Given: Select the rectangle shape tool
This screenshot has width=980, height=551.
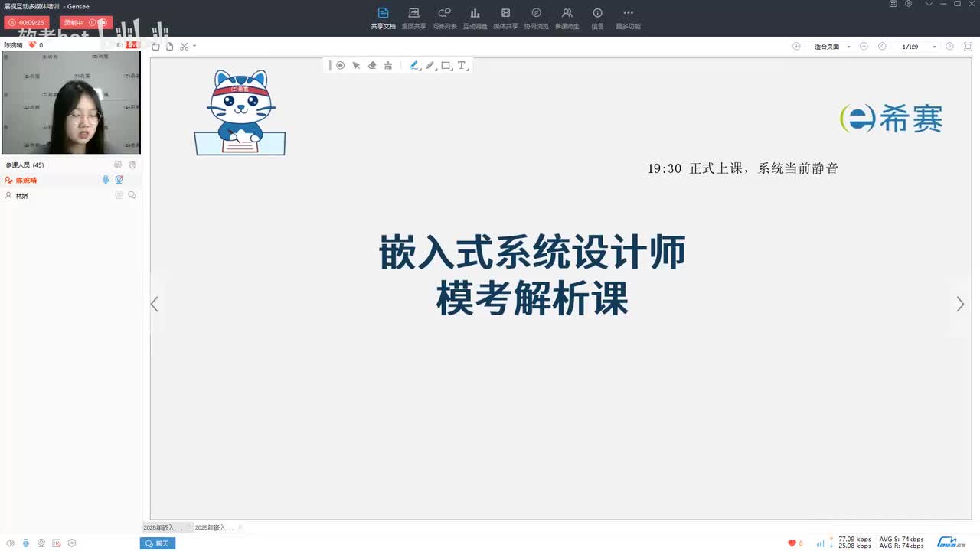Looking at the screenshot, I should [446, 66].
